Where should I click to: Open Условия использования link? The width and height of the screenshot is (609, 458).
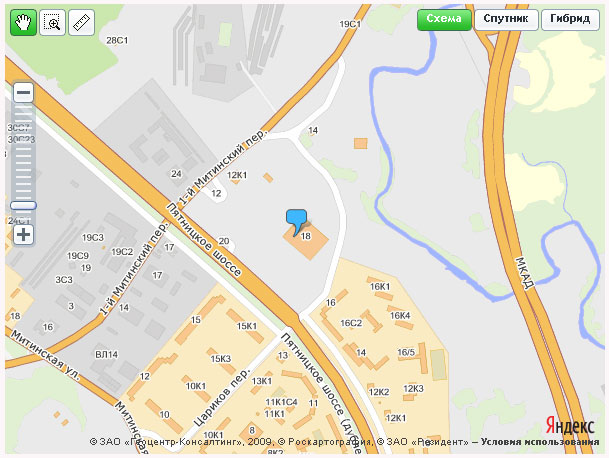(540, 442)
